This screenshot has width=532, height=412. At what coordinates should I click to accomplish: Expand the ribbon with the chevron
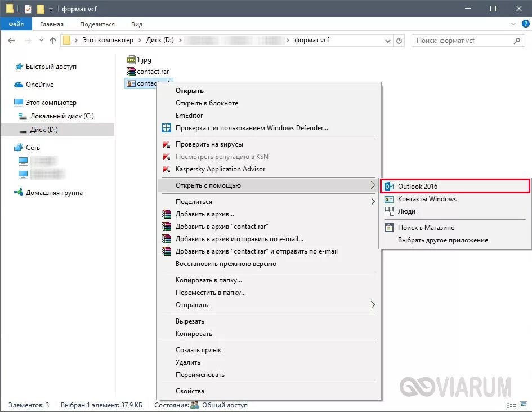coord(513,24)
